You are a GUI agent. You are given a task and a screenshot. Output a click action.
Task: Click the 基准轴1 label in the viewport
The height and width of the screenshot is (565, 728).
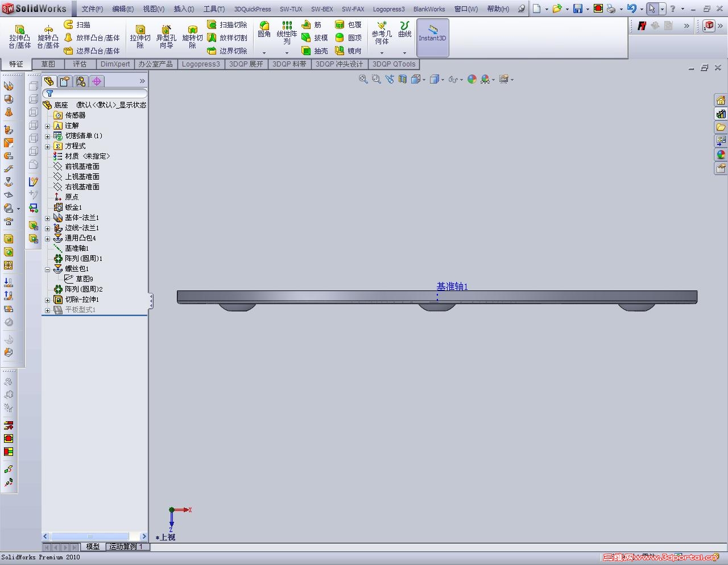pyautogui.click(x=452, y=286)
